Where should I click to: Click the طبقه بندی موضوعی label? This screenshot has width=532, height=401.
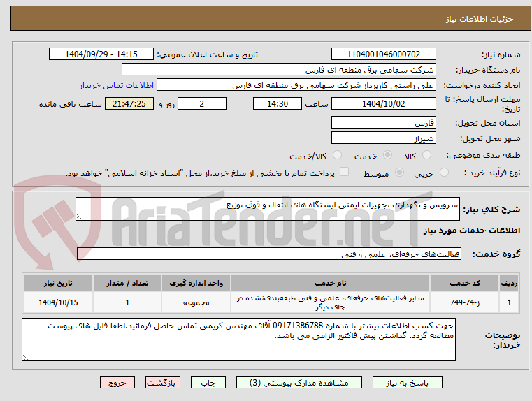pos(483,156)
